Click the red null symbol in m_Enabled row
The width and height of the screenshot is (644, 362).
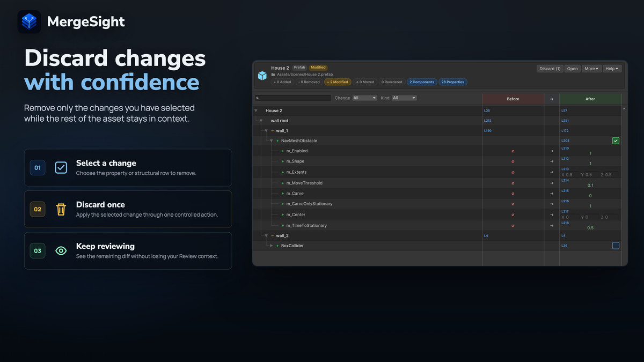[x=513, y=151]
